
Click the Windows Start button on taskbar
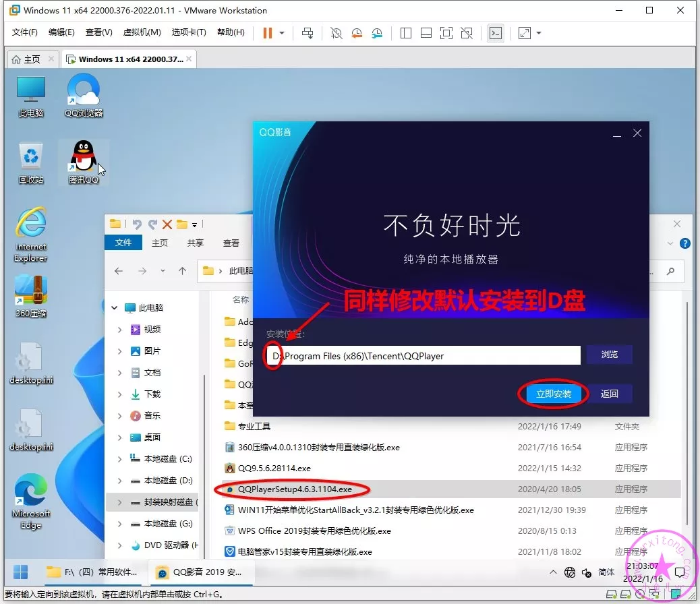pyautogui.click(x=21, y=572)
